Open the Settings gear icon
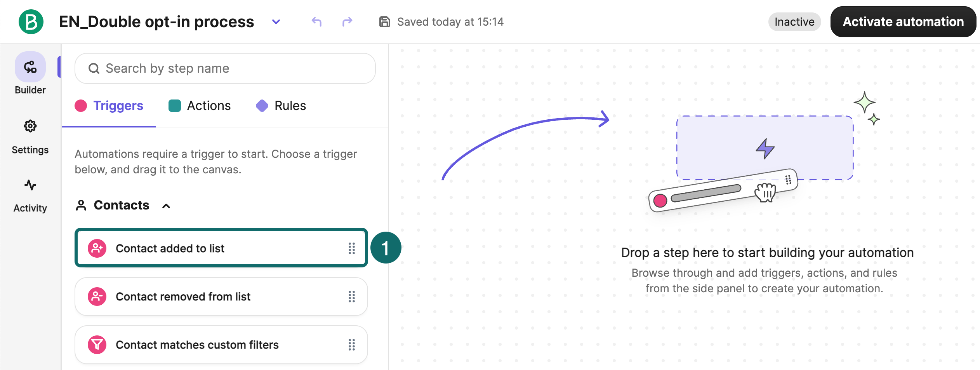 click(x=30, y=126)
